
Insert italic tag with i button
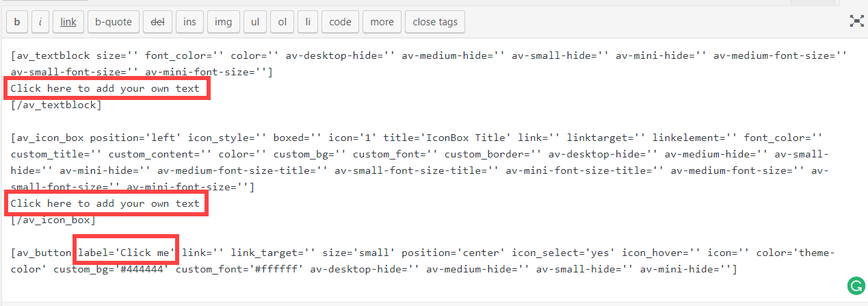(x=40, y=22)
